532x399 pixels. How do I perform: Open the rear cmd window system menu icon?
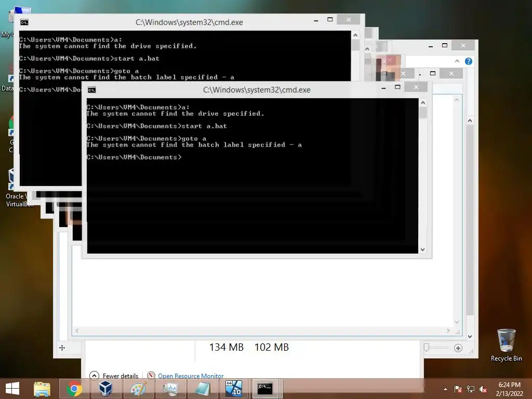click(x=24, y=22)
